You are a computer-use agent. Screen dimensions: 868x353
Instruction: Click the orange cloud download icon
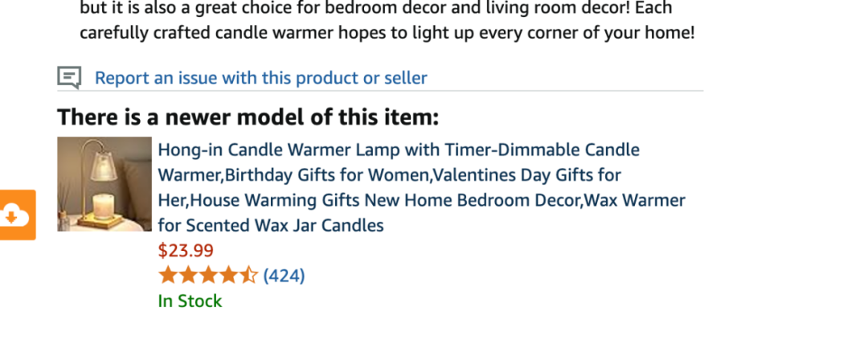click(x=17, y=215)
